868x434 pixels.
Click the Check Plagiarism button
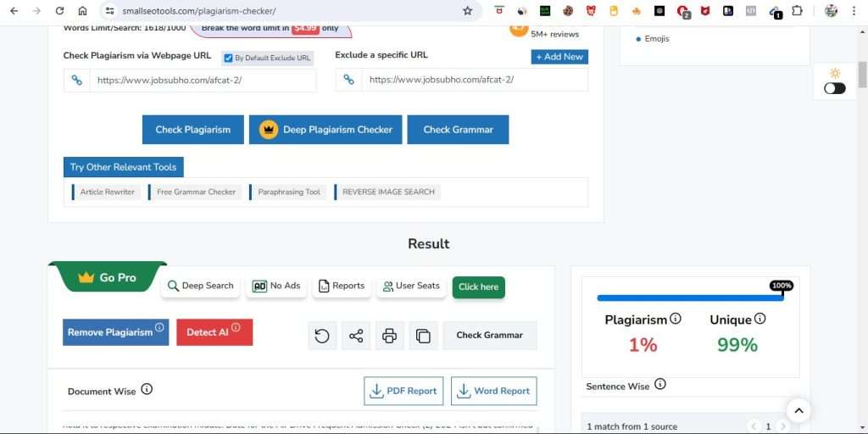pos(192,130)
